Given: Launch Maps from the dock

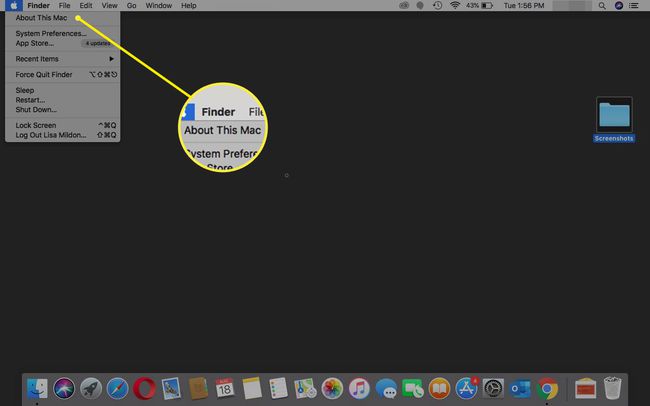Looking at the screenshot, I should 305,389.
